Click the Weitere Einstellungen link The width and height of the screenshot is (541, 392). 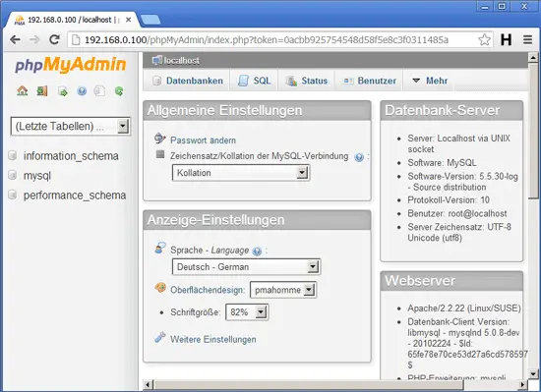212,339
